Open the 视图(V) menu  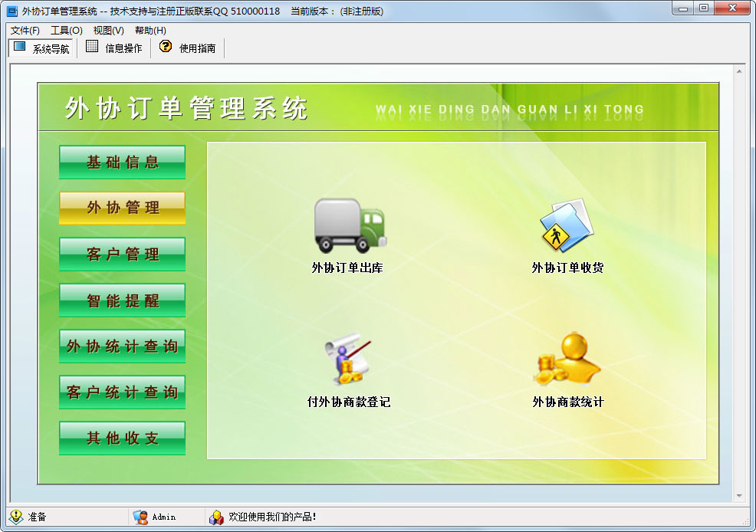click(x=108, y=31)
